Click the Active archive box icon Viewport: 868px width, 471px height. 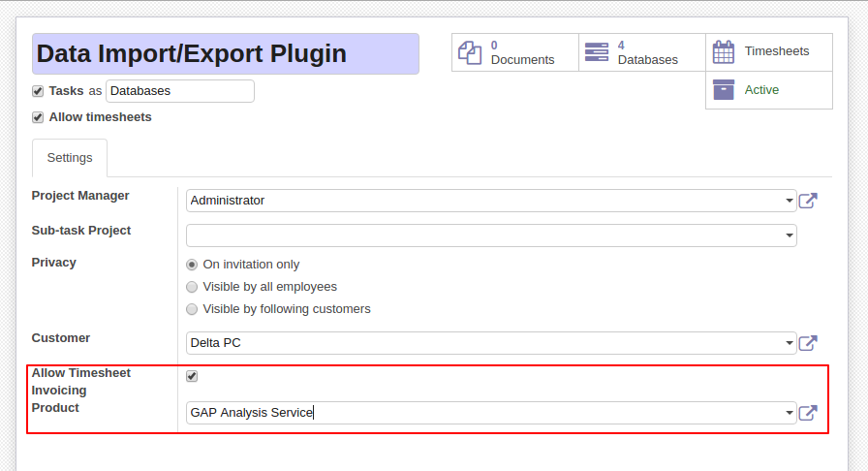724,89
